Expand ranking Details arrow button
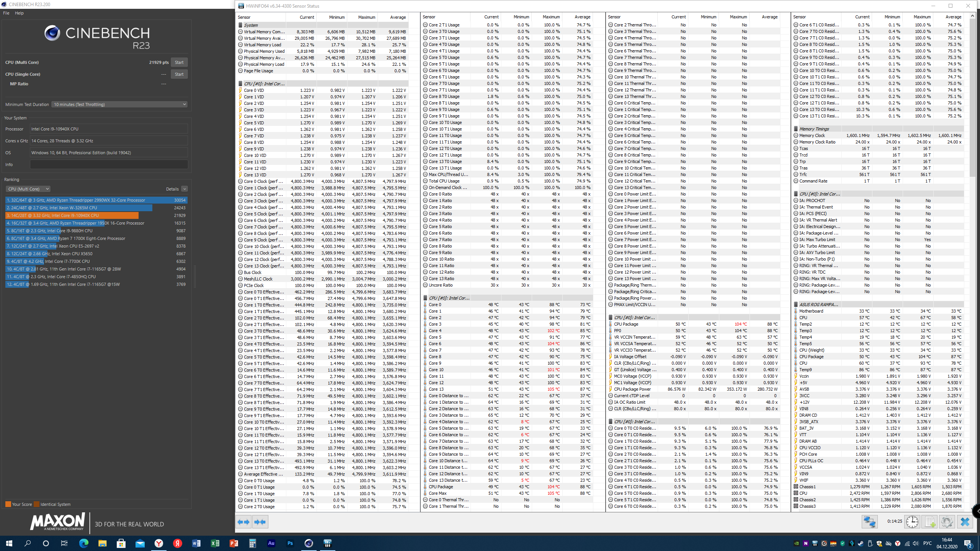This screenshot has height=551, width=980. [185, 189]
